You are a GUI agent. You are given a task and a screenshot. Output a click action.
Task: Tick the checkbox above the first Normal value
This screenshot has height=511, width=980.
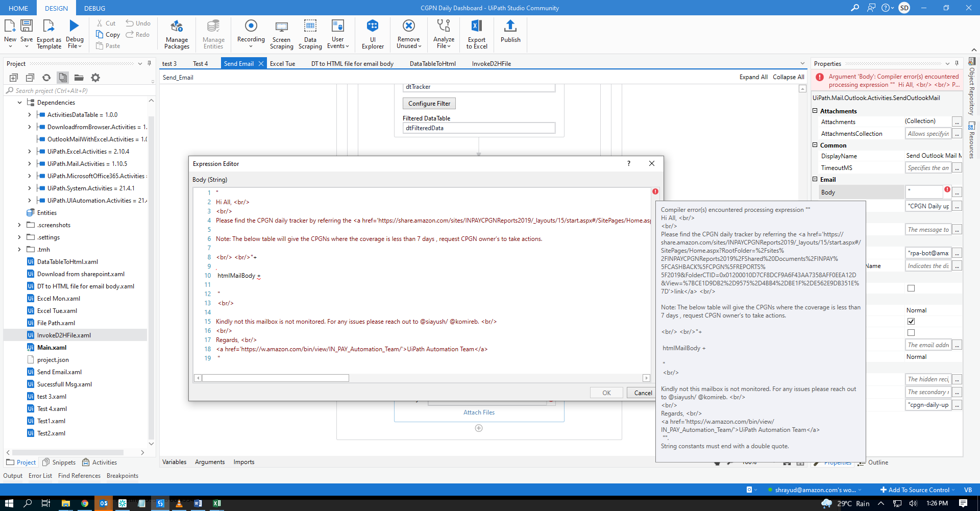point(911,288)
